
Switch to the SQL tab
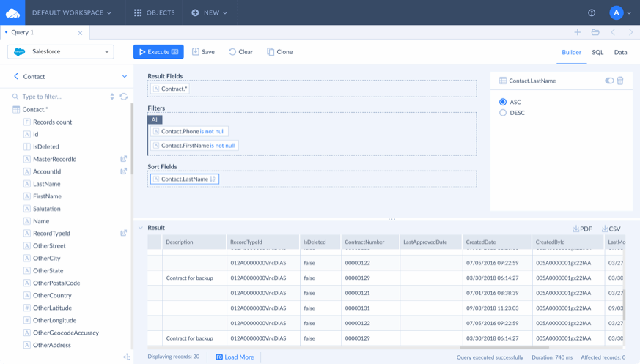pyautogui.click(x=597, y=52)
